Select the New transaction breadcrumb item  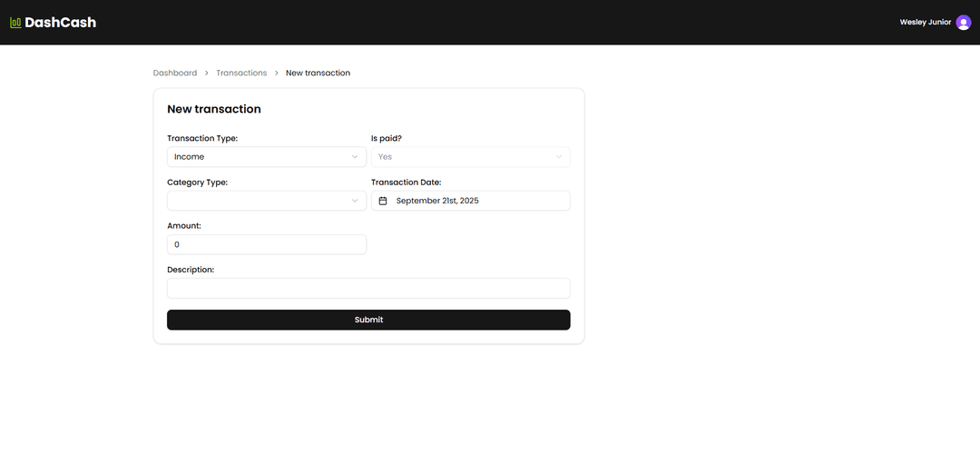[x=318, y=73]
